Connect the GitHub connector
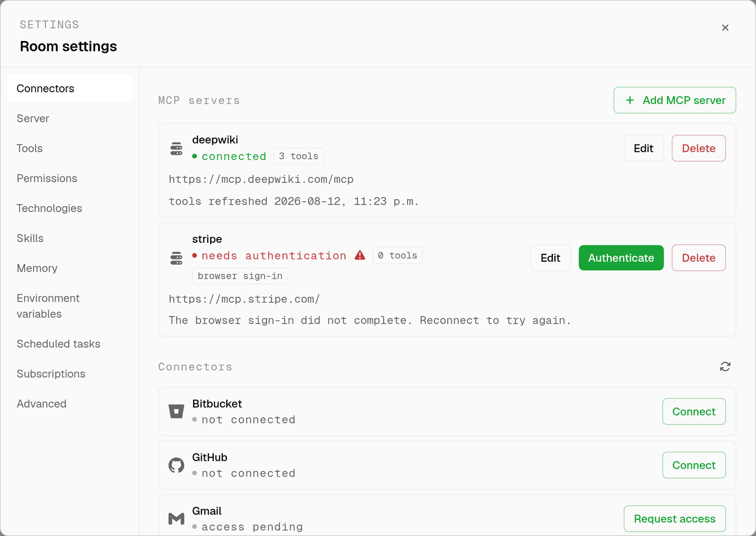This screenshot has height=536, width=756. tap(694, 465)
